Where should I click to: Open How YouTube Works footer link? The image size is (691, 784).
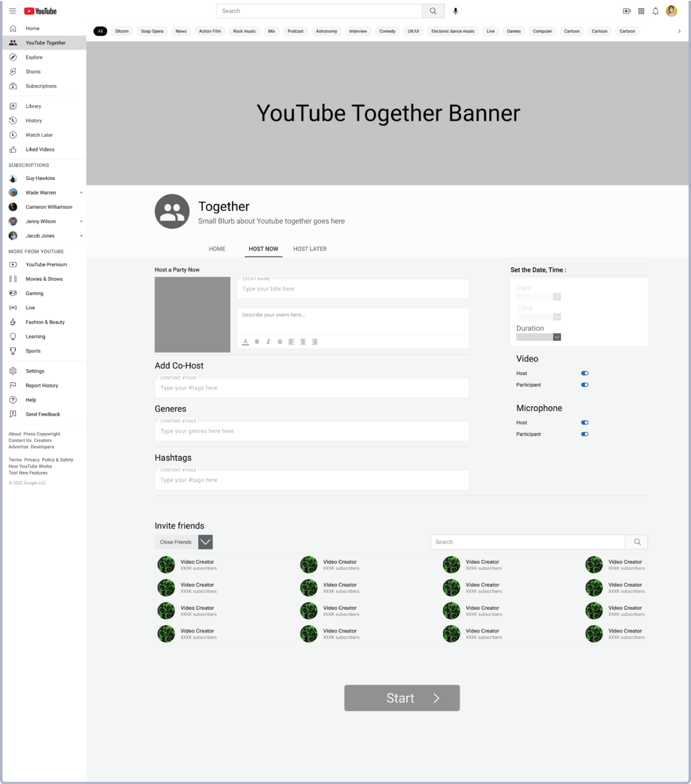30,466
